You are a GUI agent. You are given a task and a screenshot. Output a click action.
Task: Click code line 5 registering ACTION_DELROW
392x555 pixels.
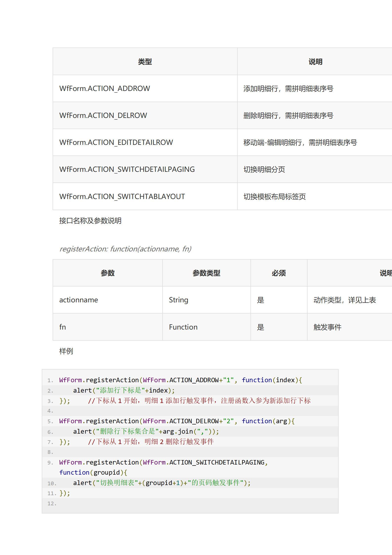177,421
